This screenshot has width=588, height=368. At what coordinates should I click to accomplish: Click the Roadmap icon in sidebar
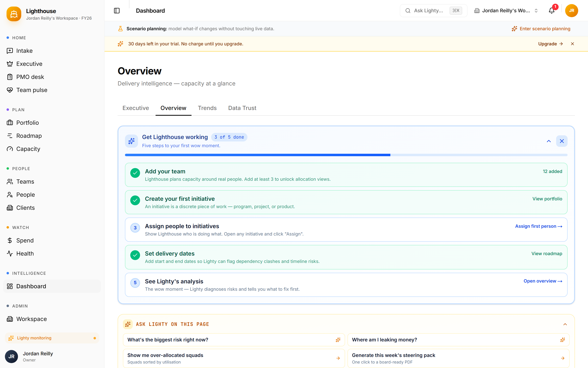pos(10,136)
